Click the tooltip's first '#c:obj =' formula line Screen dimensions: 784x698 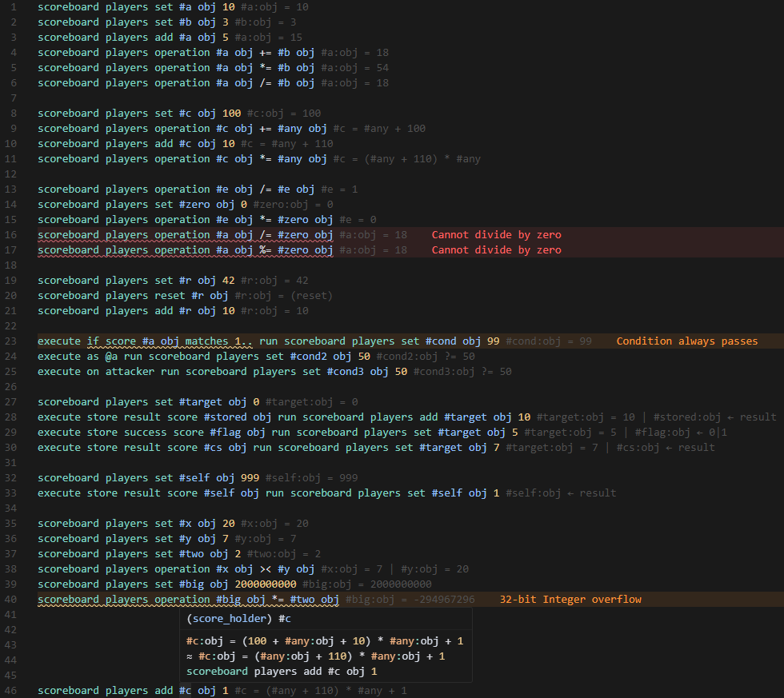point(325,641)
